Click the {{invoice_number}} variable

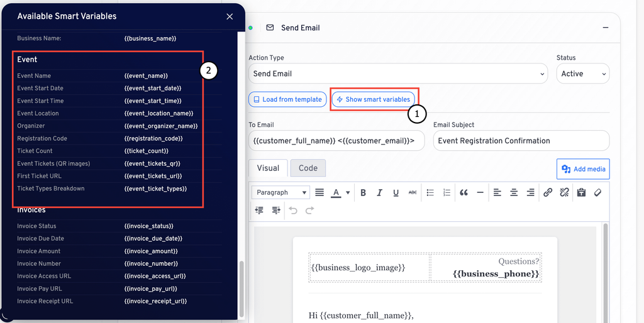151,263
